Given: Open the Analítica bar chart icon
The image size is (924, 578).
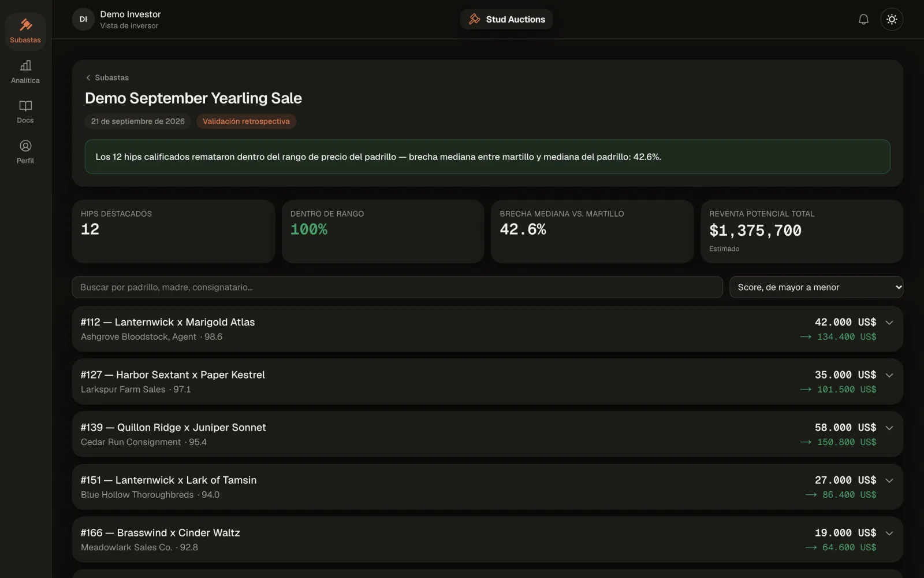Looking at the screenshot, I should [25, 65].
